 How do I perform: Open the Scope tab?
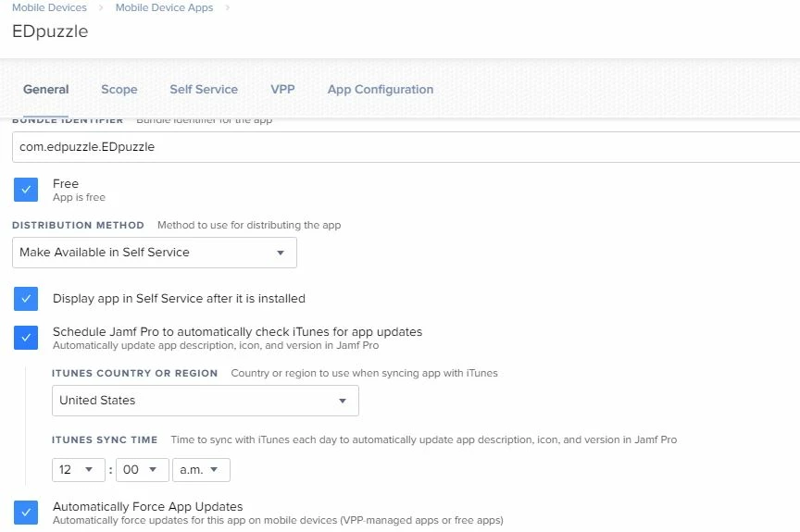tap(119, 89)
